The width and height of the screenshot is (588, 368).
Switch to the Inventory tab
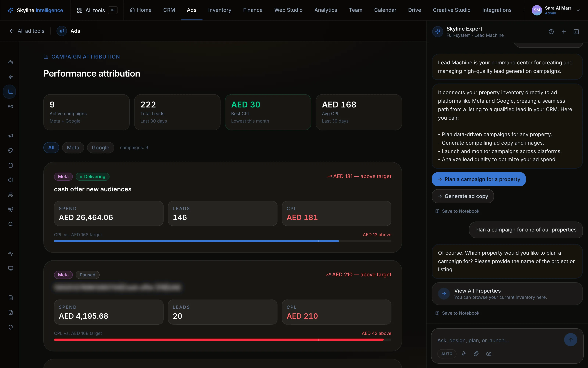click(220, 10)
